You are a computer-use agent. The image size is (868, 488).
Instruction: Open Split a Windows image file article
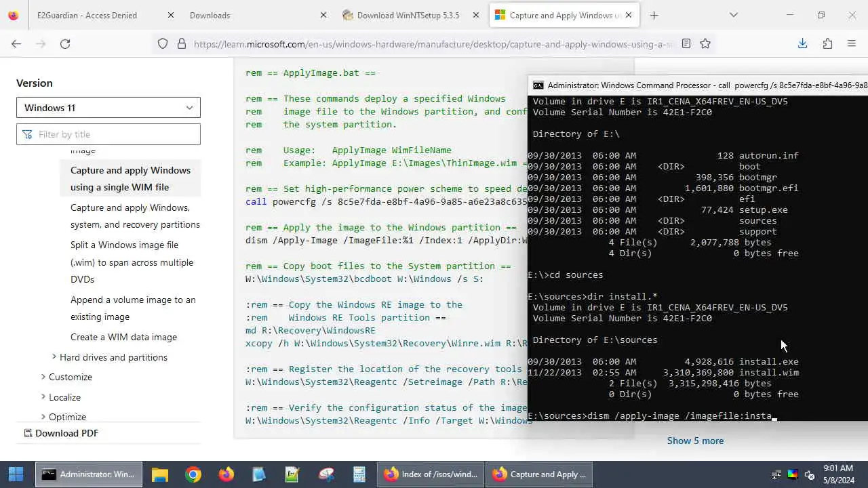(x=132, y=262)
